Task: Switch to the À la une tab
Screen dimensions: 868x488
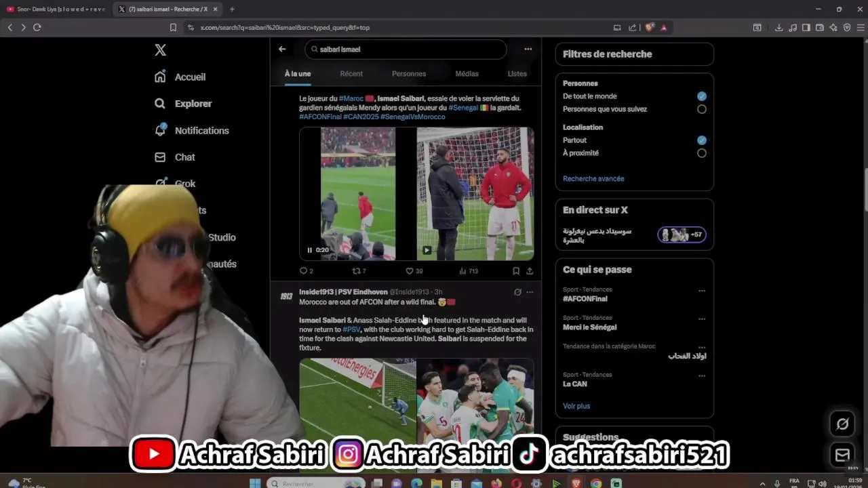Action: click(x=298, y=73)
